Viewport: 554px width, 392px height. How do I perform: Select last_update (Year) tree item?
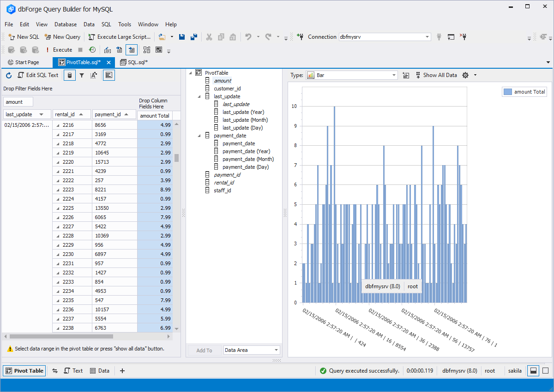pos(243,112)
